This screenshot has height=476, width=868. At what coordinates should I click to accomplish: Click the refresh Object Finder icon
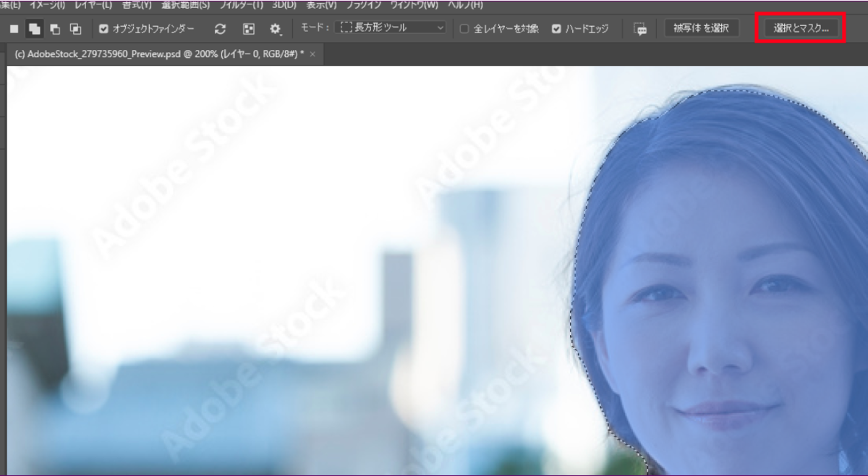pyautogui.click(x=220, y=29)
